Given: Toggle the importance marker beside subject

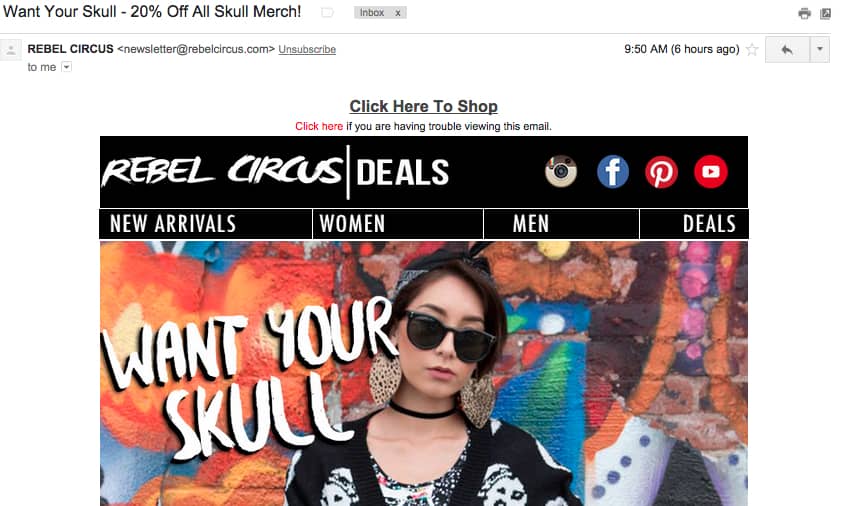Looking at the screenshot, I should coord(327,12).
